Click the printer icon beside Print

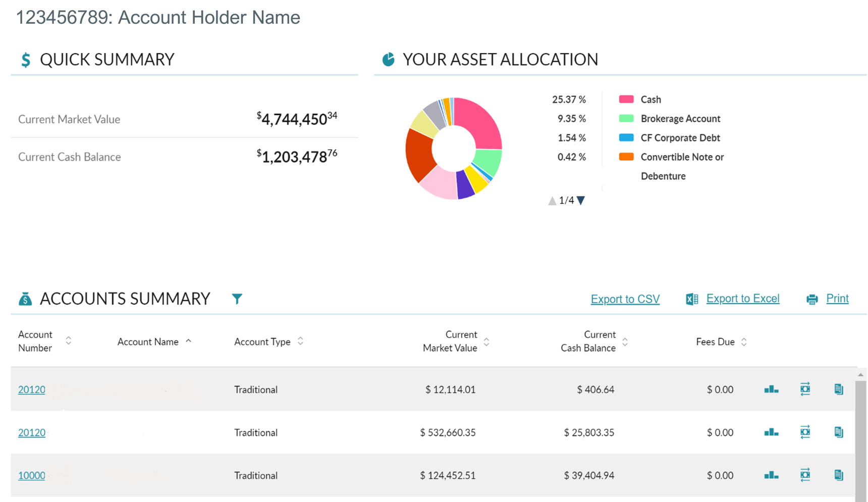812,299
